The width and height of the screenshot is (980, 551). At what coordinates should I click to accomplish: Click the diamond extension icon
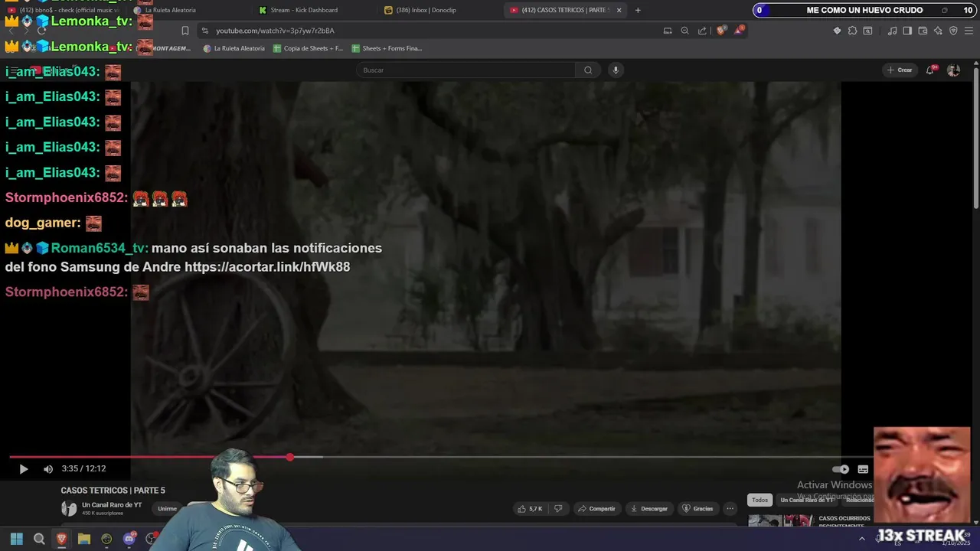click(x=837, y=31)
